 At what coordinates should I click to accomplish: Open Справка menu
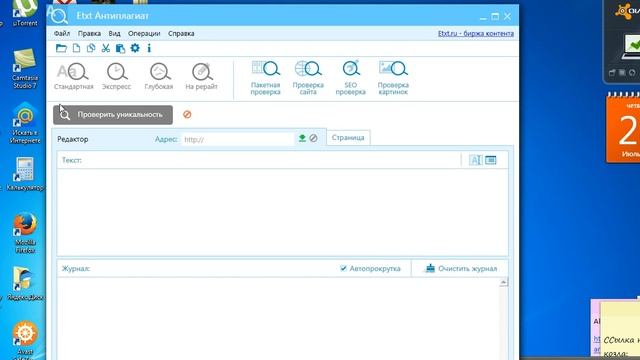pos(181,33)
